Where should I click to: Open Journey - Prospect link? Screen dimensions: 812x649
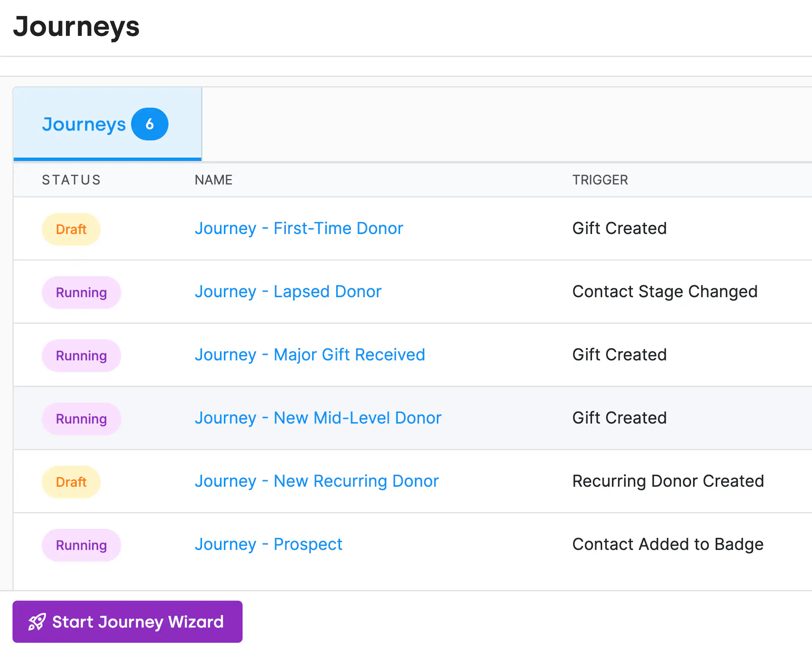tap(268, 544)
